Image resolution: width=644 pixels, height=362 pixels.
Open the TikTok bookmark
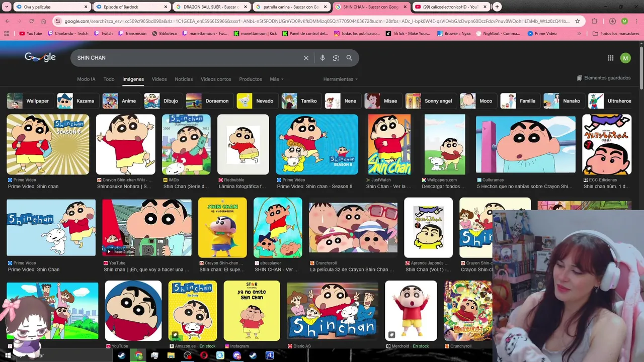click(408, 34)
